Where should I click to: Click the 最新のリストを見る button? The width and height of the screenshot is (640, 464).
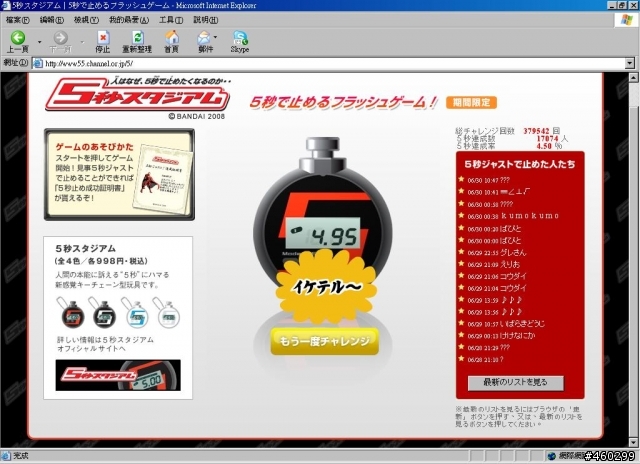pos(516,382)
